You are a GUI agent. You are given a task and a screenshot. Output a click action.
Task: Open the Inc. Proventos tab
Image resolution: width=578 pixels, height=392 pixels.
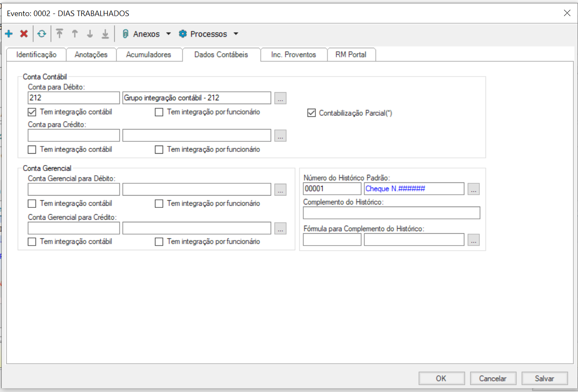pyautogui.click(x=294, y=55)
